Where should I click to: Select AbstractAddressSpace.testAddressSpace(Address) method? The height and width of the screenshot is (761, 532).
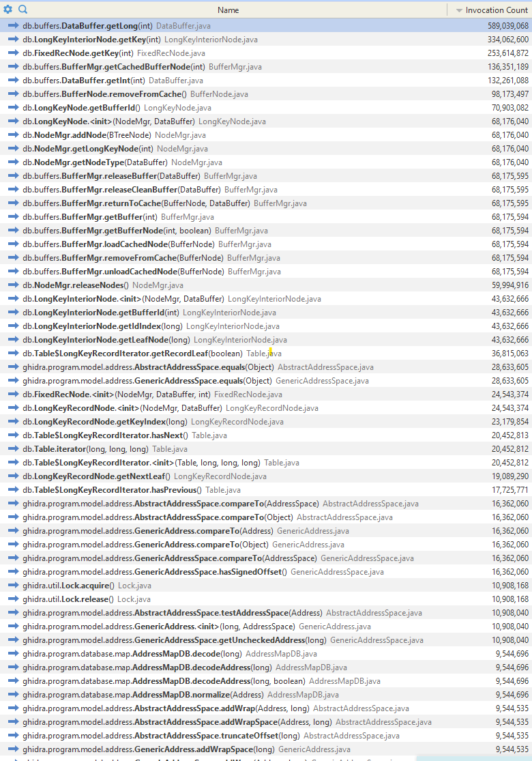[x=172, y=612]
